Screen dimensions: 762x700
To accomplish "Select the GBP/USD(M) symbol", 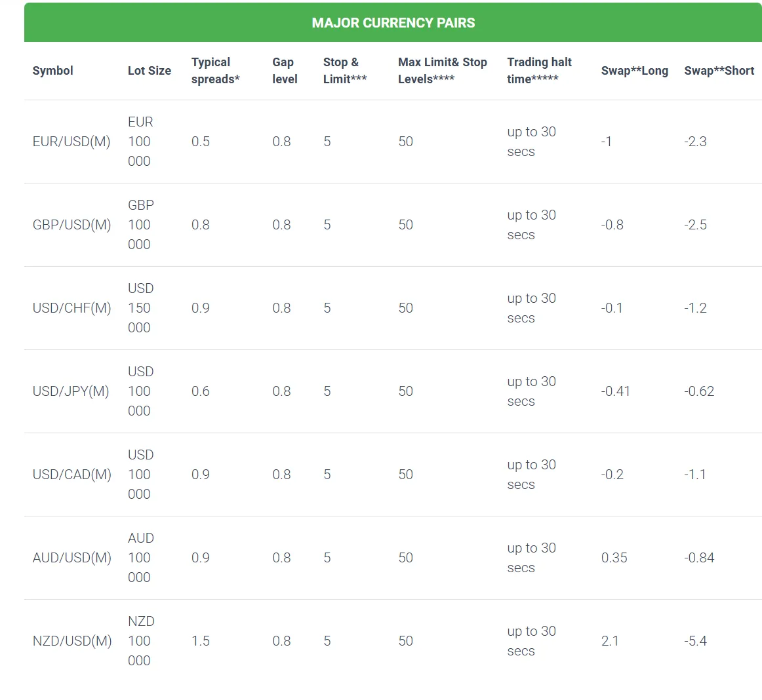I will click(x=72, y=225).
